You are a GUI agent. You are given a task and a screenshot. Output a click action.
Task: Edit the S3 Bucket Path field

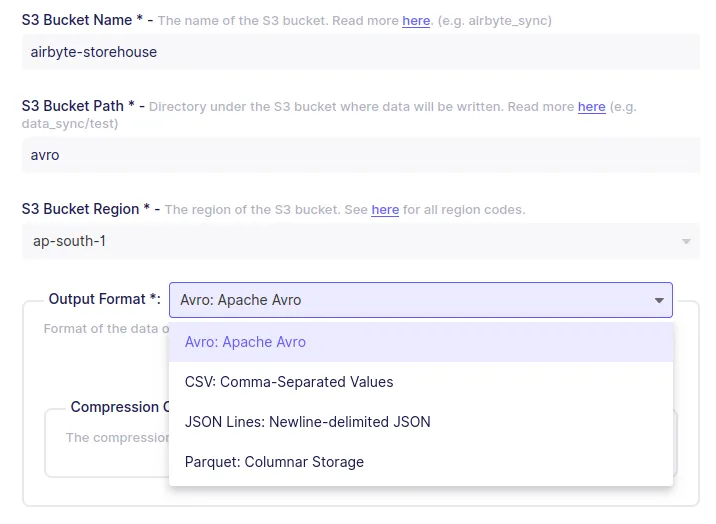coord(361,155)
